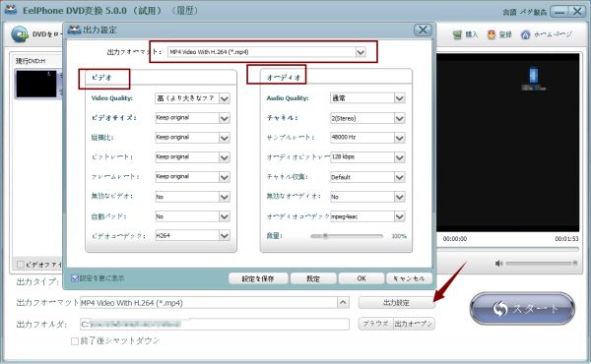Viewport: 591px width, 364px height.
Task: Click the キャンセル button
Action: pos(409,278)
